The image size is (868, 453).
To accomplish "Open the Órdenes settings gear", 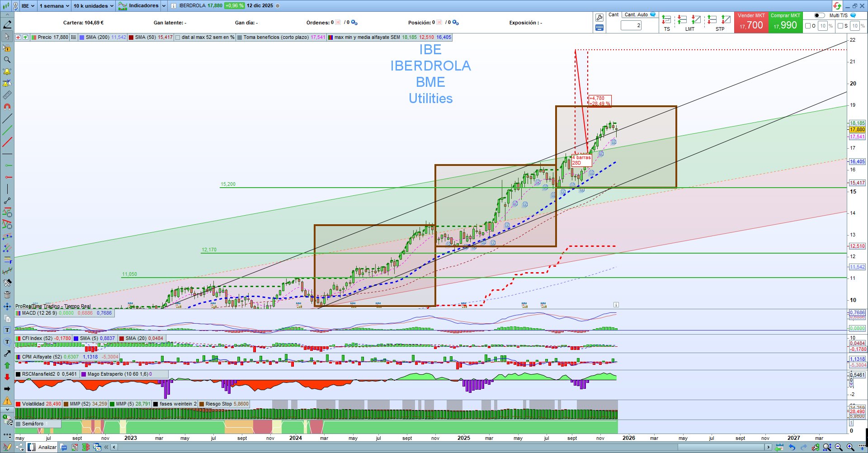I will point(354,23).
